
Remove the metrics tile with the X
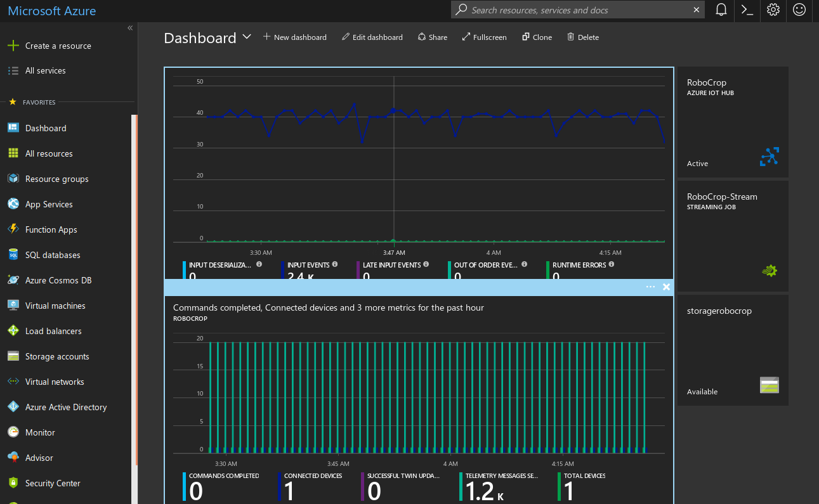tap(666, 287)
